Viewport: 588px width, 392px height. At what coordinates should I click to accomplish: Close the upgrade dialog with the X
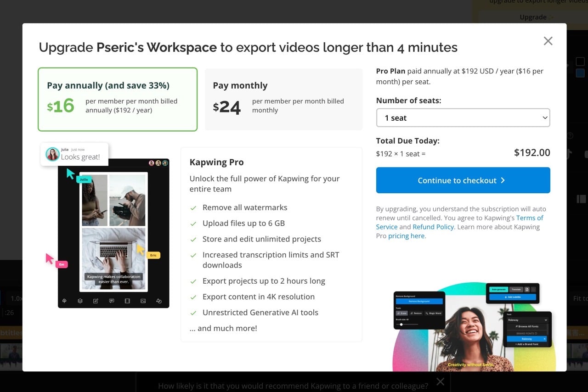tap(548, 41)
